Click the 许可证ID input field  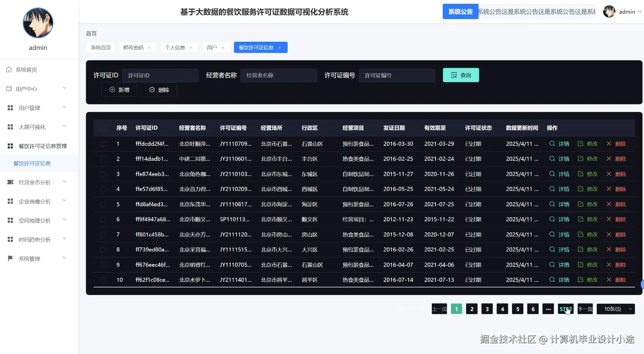coord(160,75)
